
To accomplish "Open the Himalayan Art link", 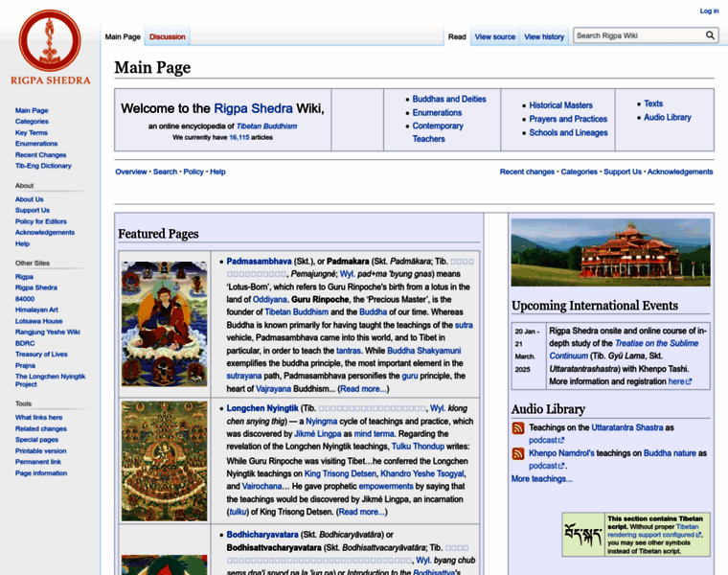I will tap(36, 310).
